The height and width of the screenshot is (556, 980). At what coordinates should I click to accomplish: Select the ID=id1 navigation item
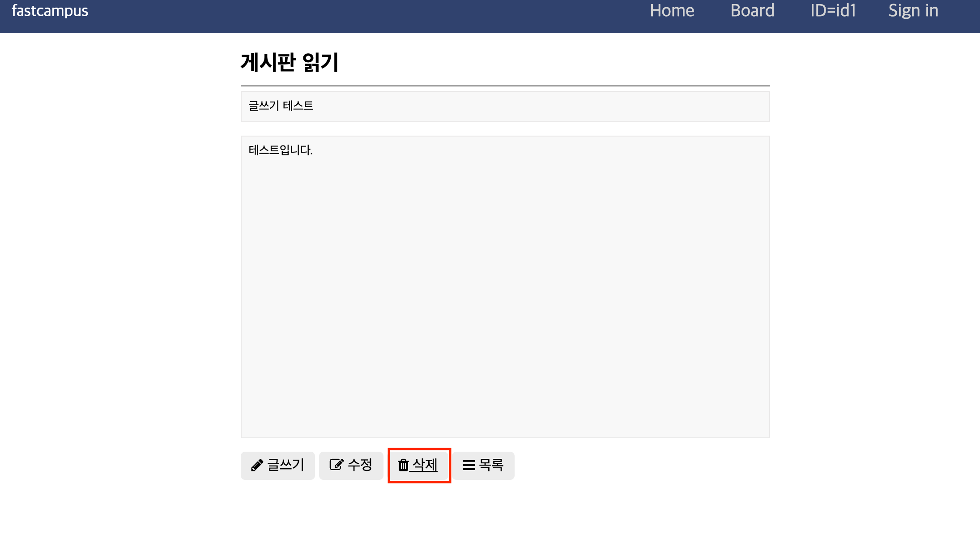pyautogui.click(x=833, y=11)
